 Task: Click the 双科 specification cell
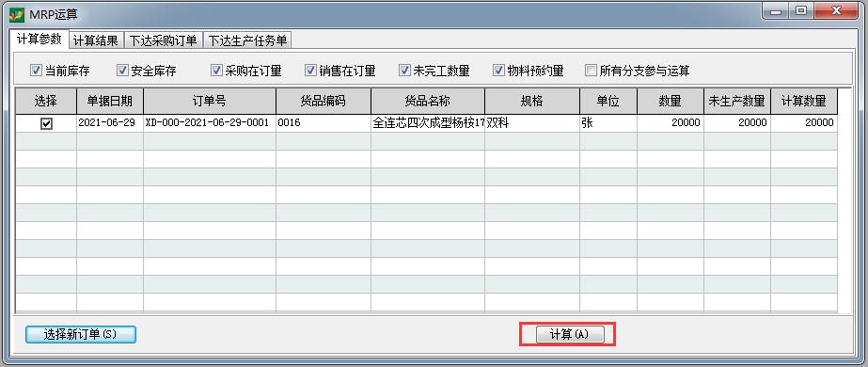pyautogui.click(x=532, y=123)
